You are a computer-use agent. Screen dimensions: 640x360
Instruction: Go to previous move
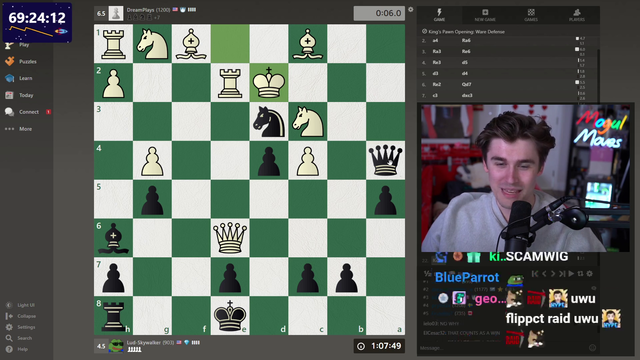click(x=544, y=274)
